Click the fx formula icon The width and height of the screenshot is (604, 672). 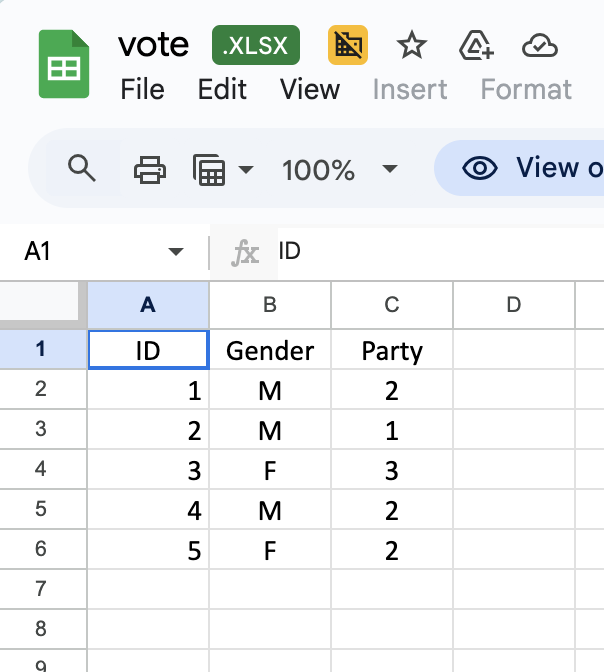click(245, 252)
